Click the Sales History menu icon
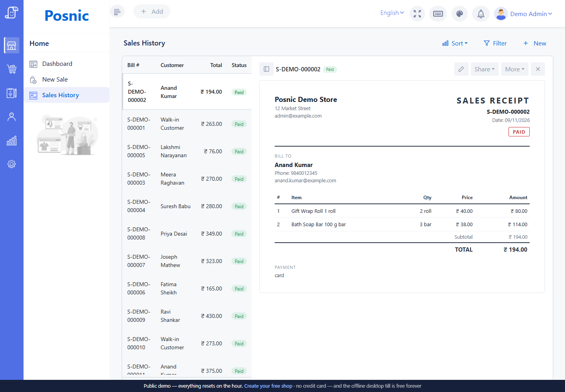The image size is (565, 392). pyautogui.click(x=33, y=95)
